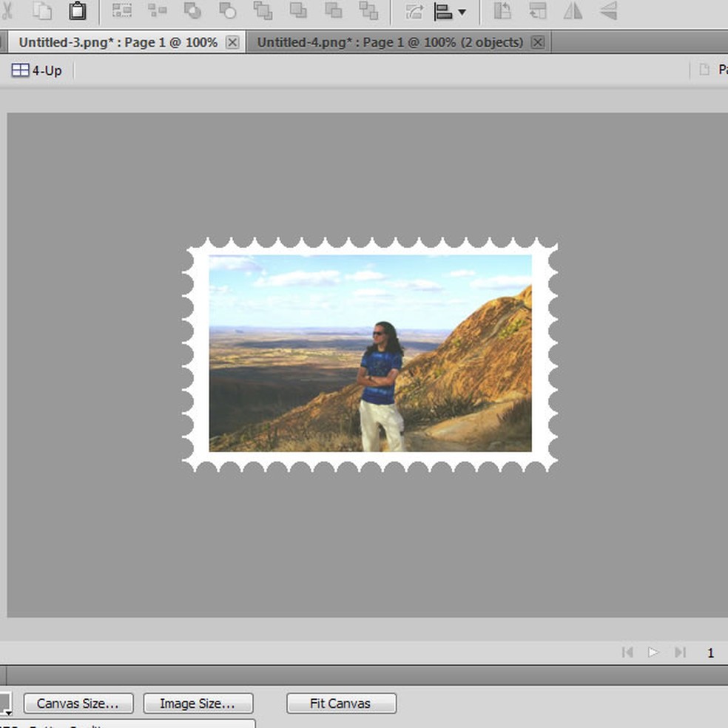Click the Play animation button
Image resolution: width=728 pixels, height=728 pixels.
[x=653, y=652]
